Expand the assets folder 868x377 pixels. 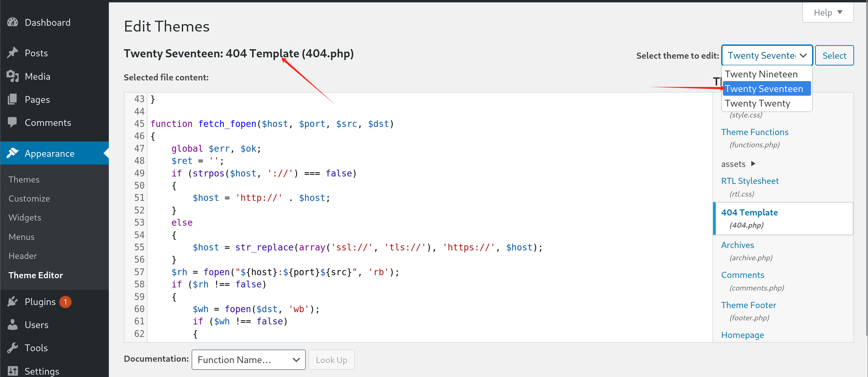pos(738,164)
